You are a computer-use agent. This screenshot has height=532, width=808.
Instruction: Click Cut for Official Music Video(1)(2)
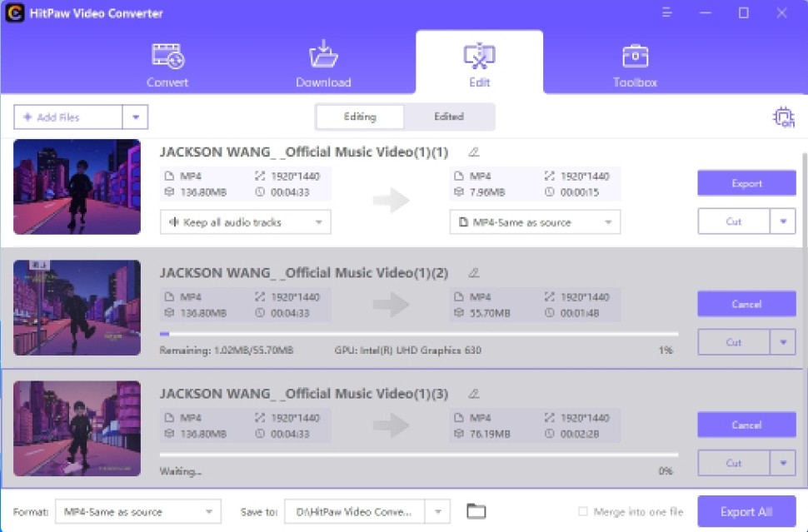pyautogui.click(x=734, y=342)
